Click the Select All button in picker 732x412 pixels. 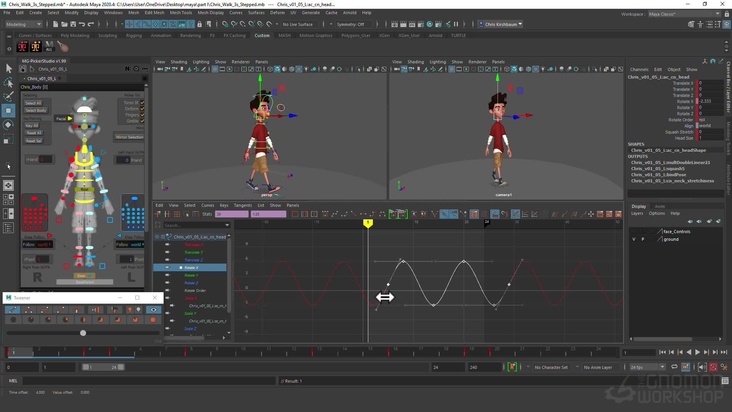pyautogui.click(x=33, y=103)
